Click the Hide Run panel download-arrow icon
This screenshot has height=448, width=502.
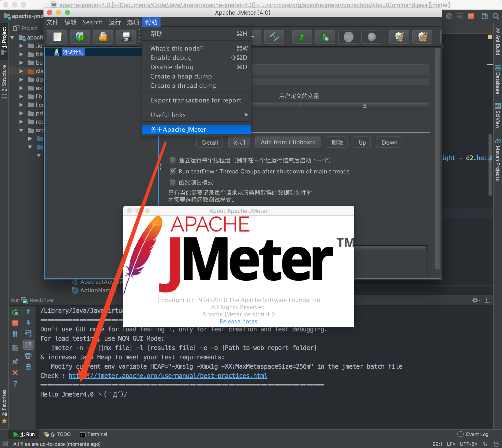487,300
